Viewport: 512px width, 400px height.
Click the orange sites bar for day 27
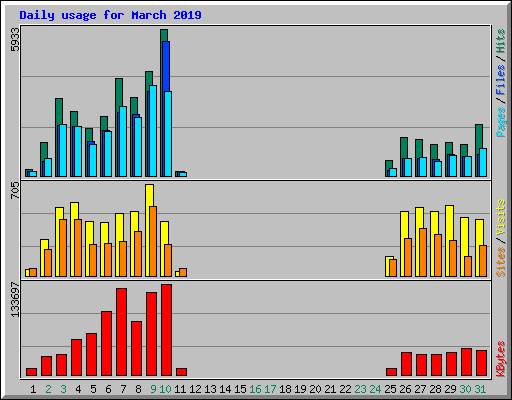(423, 252)
